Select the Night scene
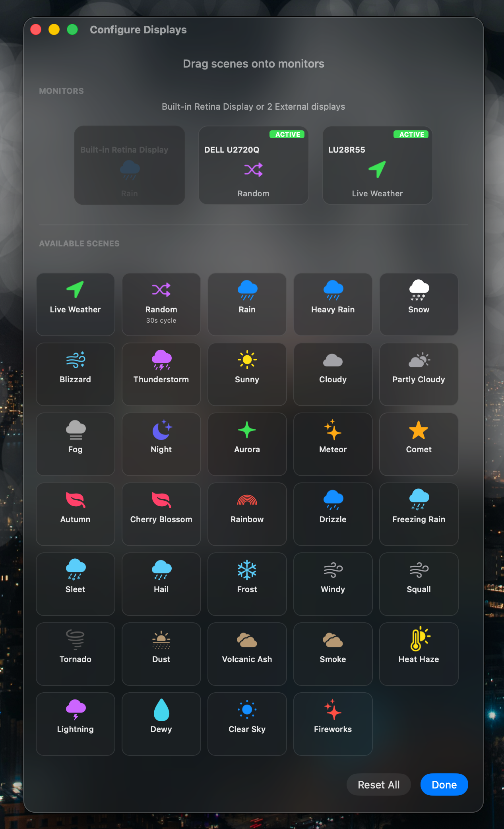Viewport: 504px width, 829px height. click(161, 444)
